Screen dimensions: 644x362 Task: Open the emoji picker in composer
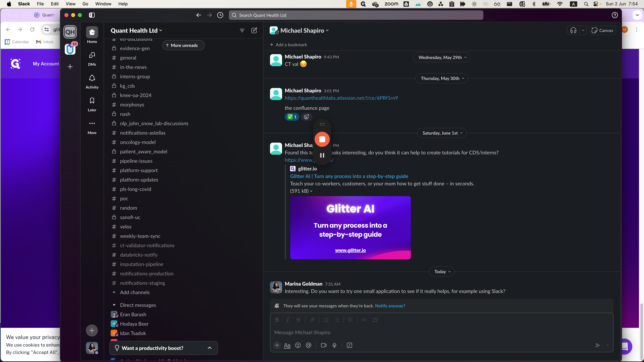pyautogui.click(x=298, y=345)
